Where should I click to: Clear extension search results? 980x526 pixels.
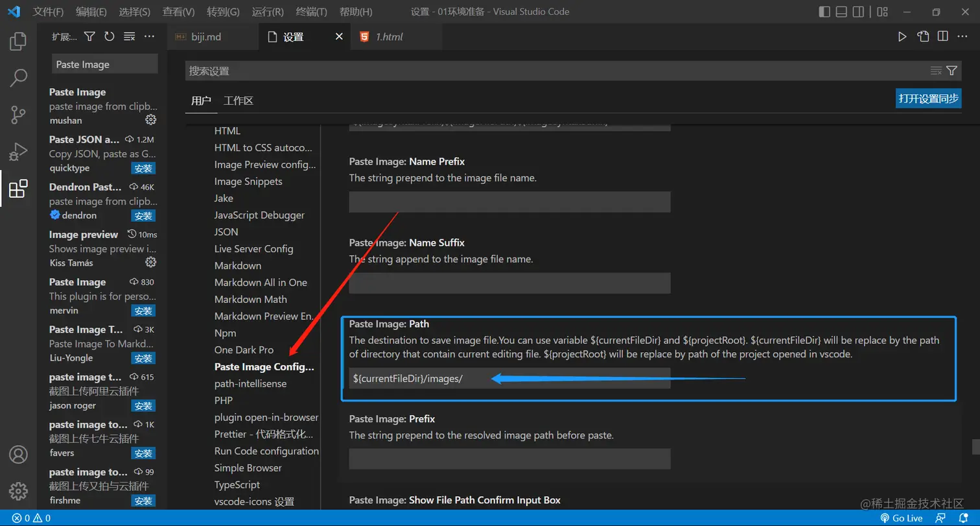point(129,37)
